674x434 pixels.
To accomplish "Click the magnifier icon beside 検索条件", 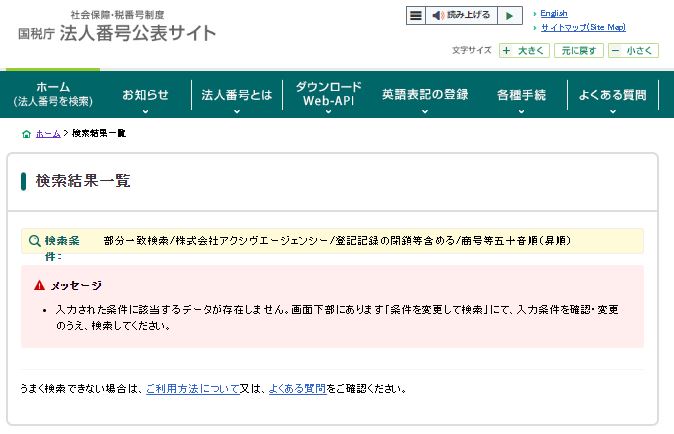I will coord(34,241).
